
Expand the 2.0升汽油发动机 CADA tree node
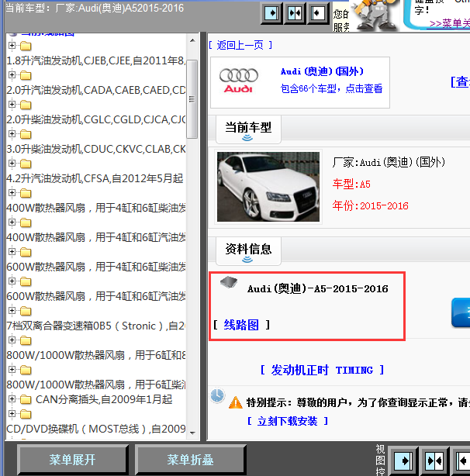[12, 75]
